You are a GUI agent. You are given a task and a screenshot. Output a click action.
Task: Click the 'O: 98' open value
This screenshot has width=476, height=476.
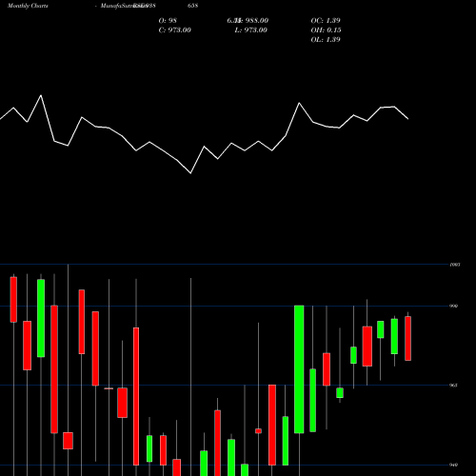pos(168,21)
